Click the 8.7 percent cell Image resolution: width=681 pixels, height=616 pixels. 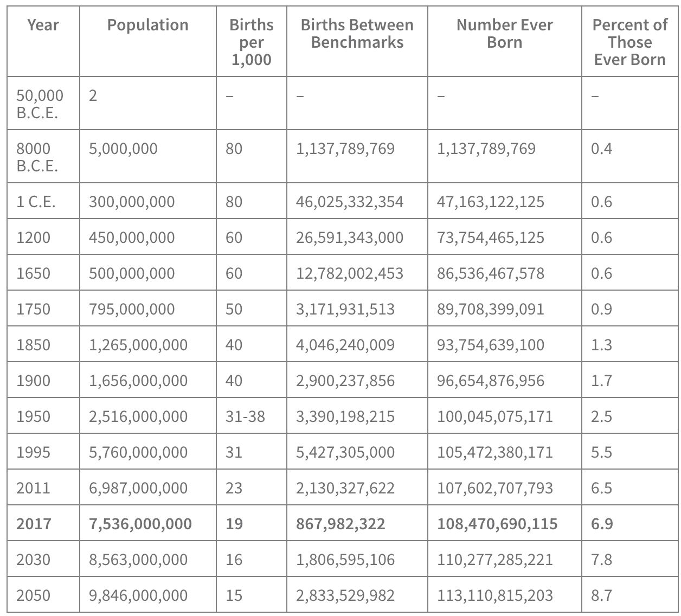[601, 595]
